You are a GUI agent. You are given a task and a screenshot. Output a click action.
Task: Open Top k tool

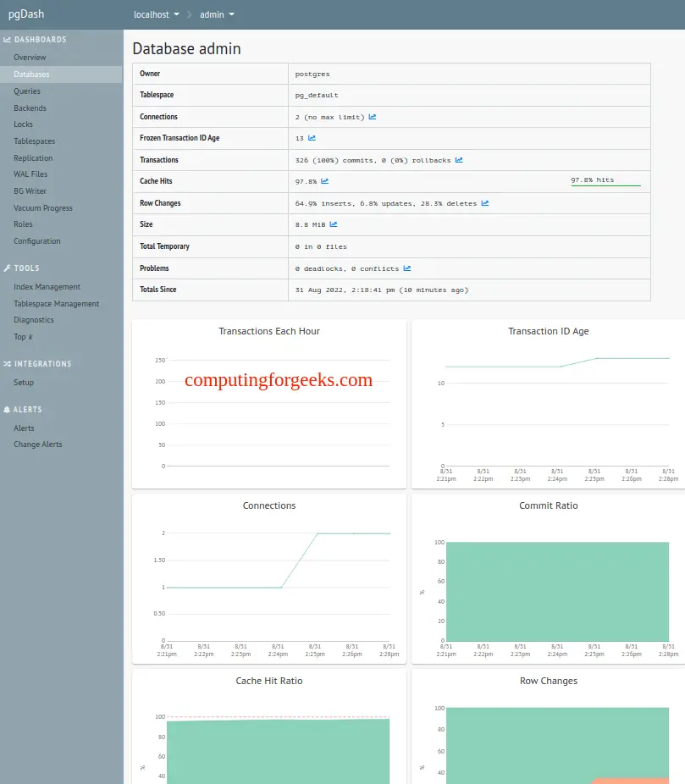pyautogui.click(x=23, y=336)
